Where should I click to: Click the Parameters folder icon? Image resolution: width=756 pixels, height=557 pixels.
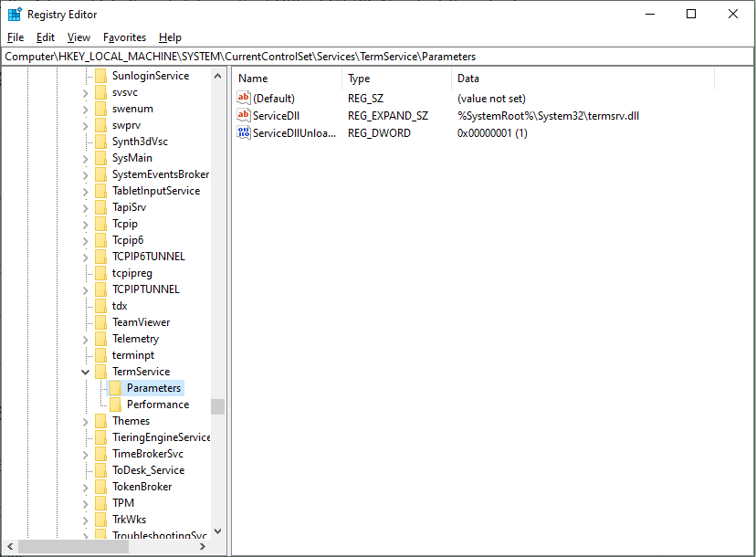116,388
